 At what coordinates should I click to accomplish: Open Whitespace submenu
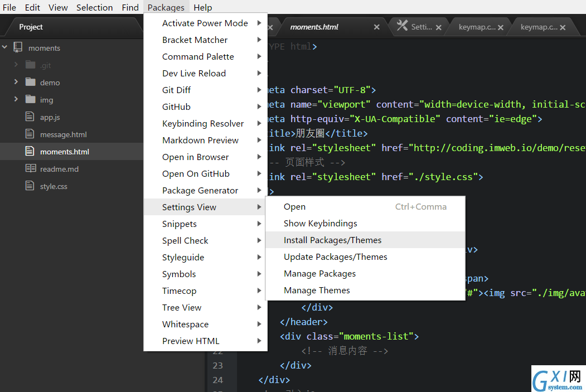point(205,325)
